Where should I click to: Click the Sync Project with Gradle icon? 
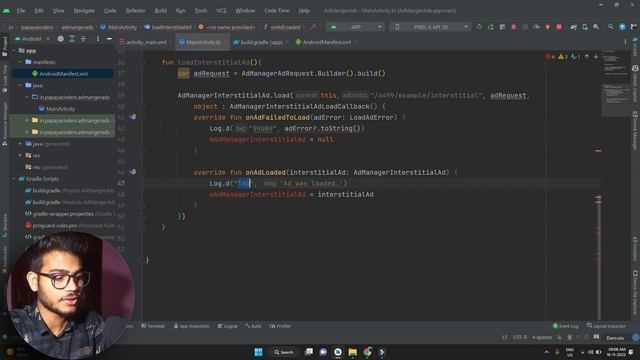[573, 27]
